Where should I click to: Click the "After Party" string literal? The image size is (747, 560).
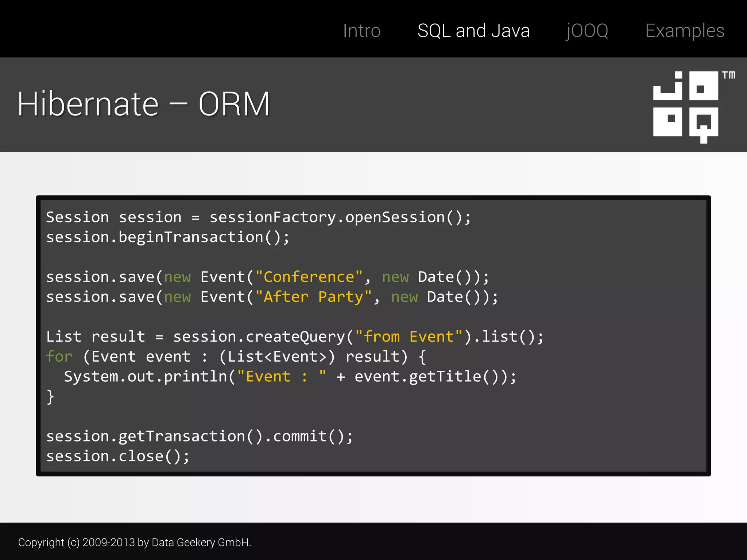(x=313, y=297)
